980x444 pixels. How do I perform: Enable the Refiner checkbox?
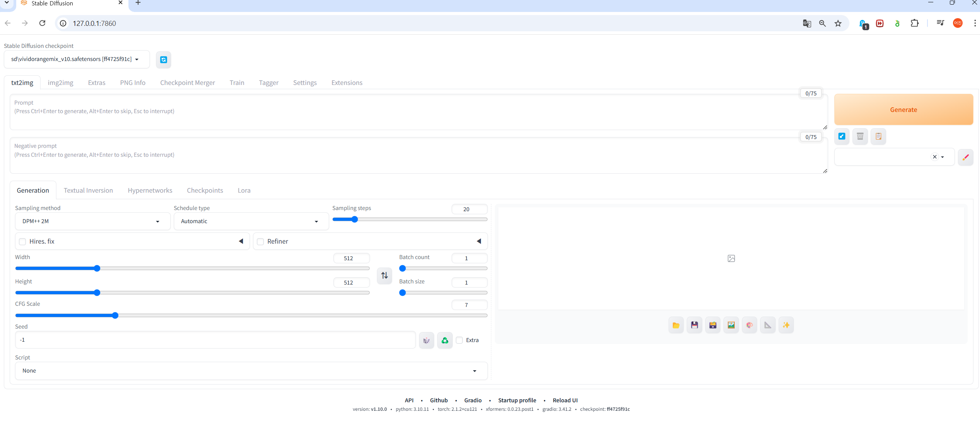click(x=260, y=242)
